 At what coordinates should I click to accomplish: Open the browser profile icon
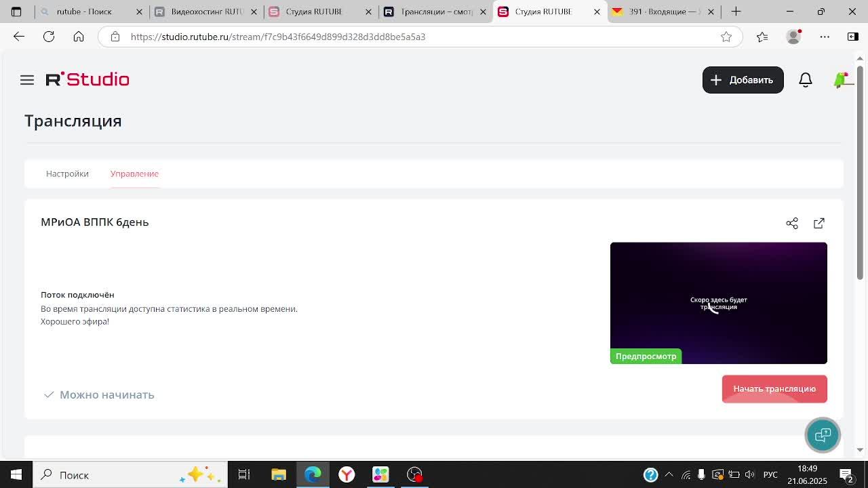coord(793,37)
